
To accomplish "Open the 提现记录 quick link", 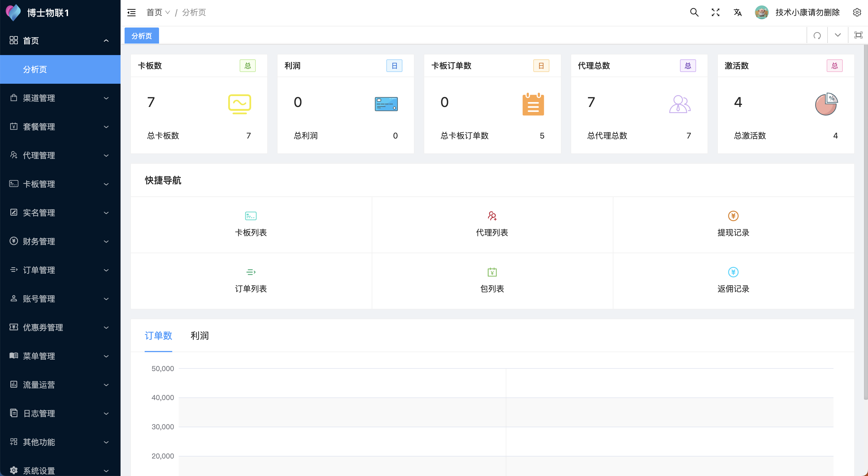I will [x=734, y=225].
